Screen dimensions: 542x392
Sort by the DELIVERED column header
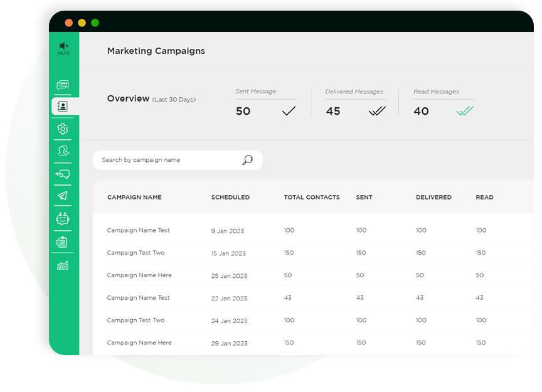point(434,198)
